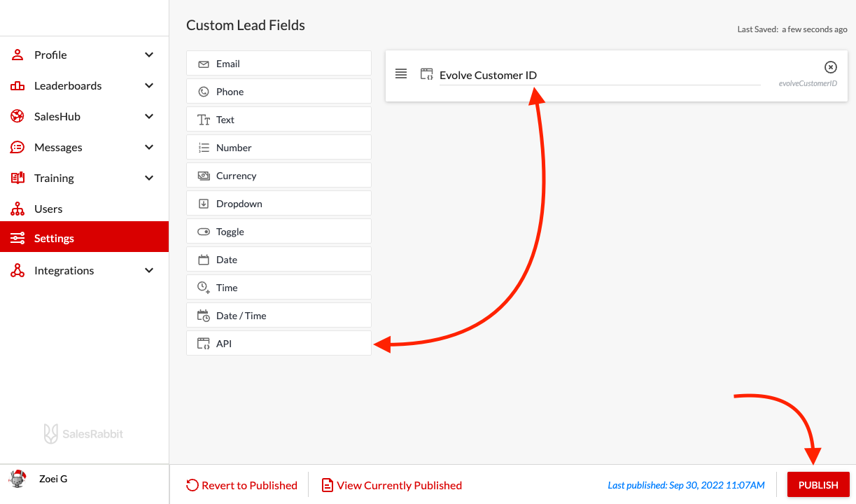Image resolution: width=856 pixels, height=504 pixels.
Task: Click the Time clock icon
Action: point(204,288)
